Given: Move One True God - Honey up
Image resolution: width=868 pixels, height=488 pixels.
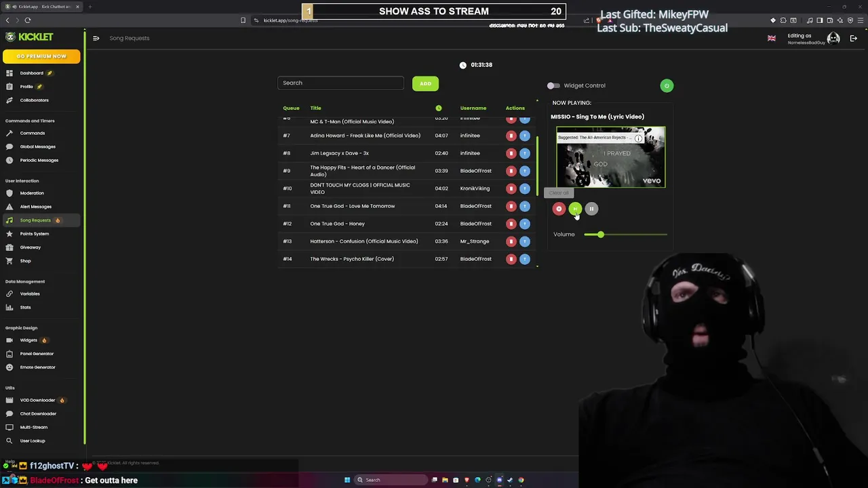Looking at the screenshot, I should [525, 224].
